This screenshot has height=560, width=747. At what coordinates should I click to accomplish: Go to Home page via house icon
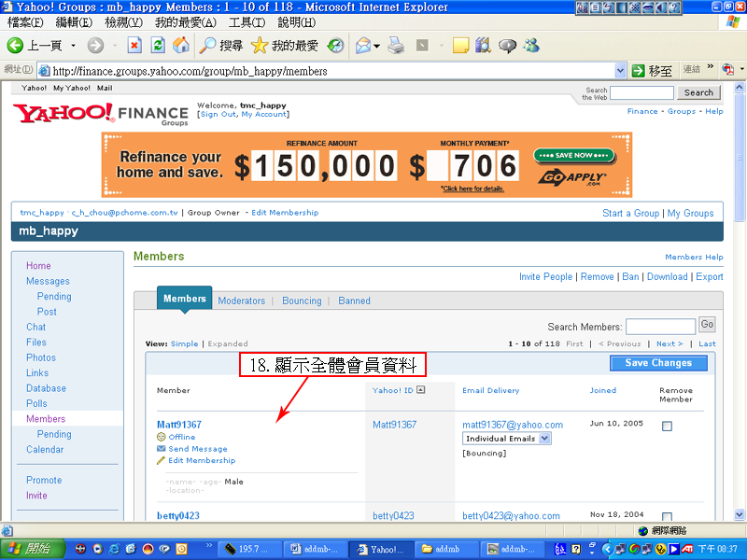tap(181, 46)
